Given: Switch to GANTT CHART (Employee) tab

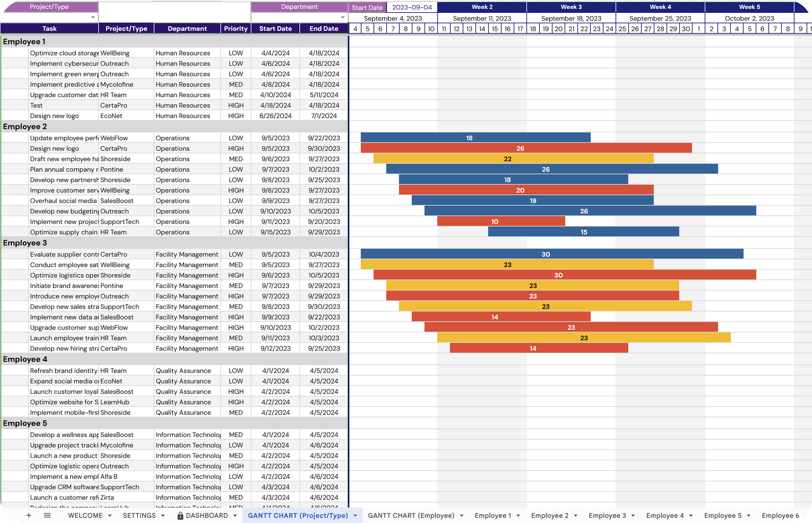Looking at the screenshot, I should click(411, 516).
